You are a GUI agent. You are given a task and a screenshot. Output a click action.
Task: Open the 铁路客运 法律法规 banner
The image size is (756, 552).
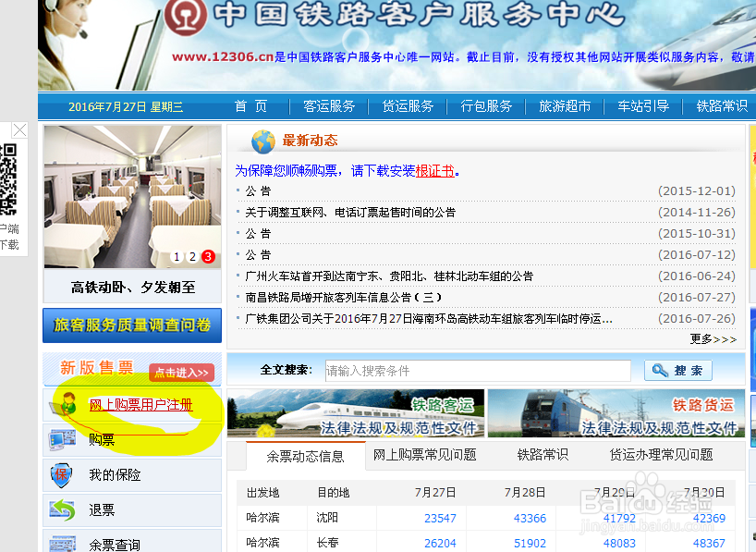pyautogui.click(x=356, y=413)
